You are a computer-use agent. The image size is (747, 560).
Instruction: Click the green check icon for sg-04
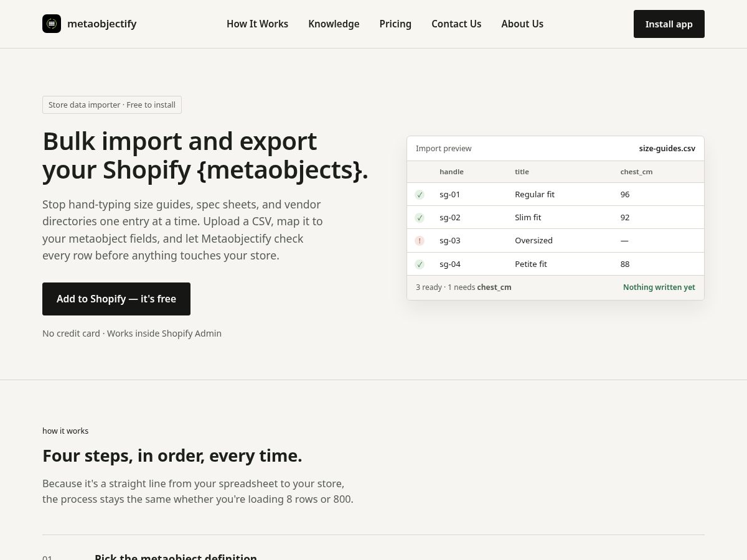coord(420,264)
